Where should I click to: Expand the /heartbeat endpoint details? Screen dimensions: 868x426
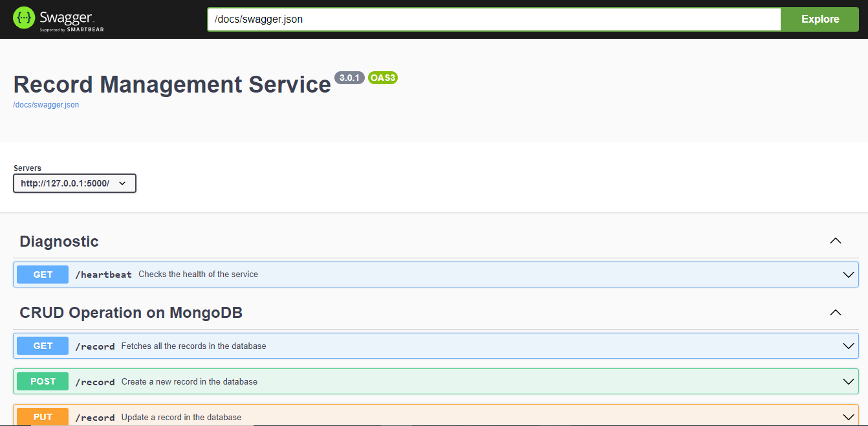pos(848,274)
